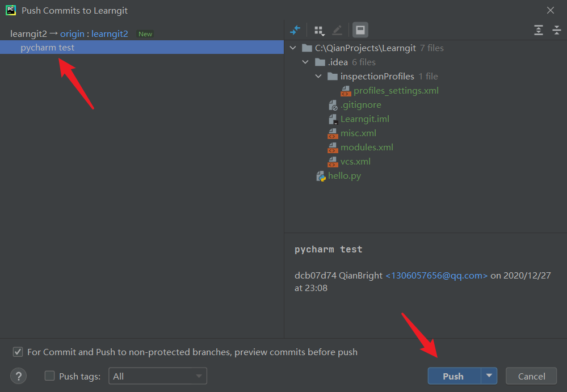
Task: Click the misc.xml file icon
Action: (x=333, y=133)
